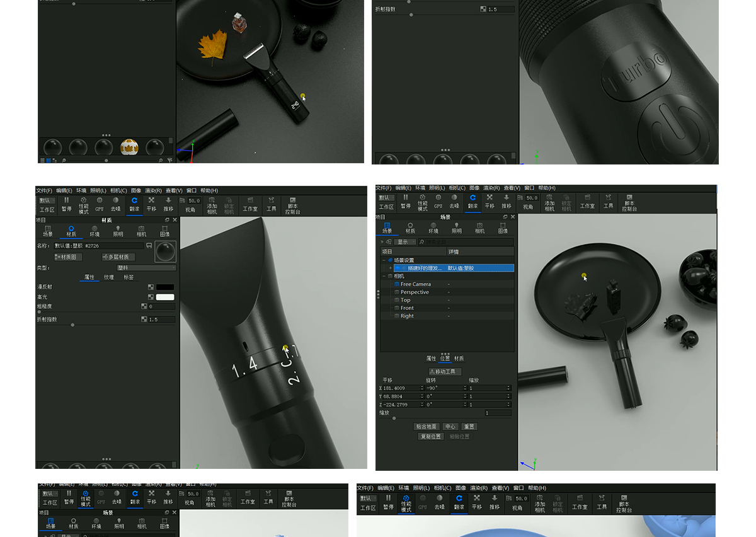756x537 pixels.
Task: Click the 中心 button
Action: pyautogui.click(x=450, y=427)
